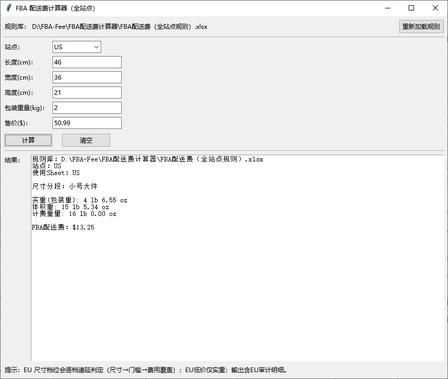This screenshot has height=379, width=448.
Task: Click the width (cm) field showing 36
Action: [87, 77]
